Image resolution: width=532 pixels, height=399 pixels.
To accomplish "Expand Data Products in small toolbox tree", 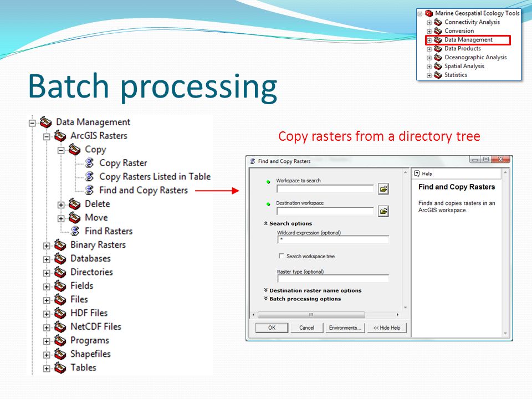I will 429,49.
